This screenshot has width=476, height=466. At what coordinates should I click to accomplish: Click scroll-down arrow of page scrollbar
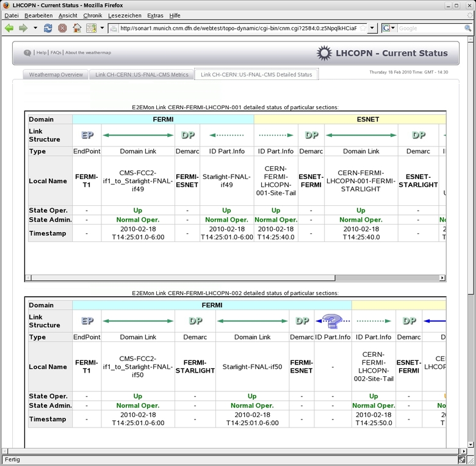tap(471, 445)
